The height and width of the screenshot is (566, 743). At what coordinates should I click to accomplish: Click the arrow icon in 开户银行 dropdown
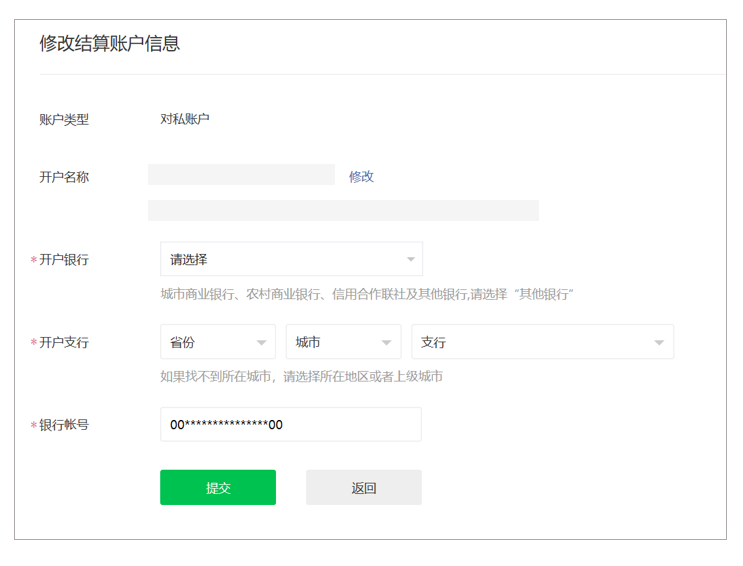(410, 259)
